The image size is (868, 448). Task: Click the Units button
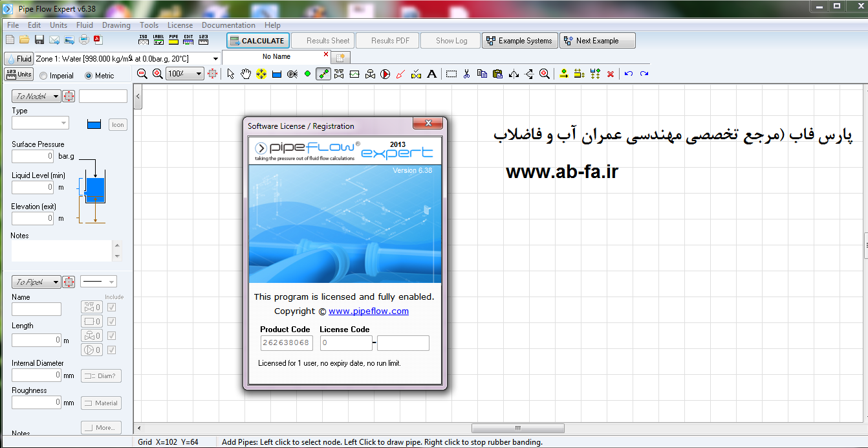point(19,74)
